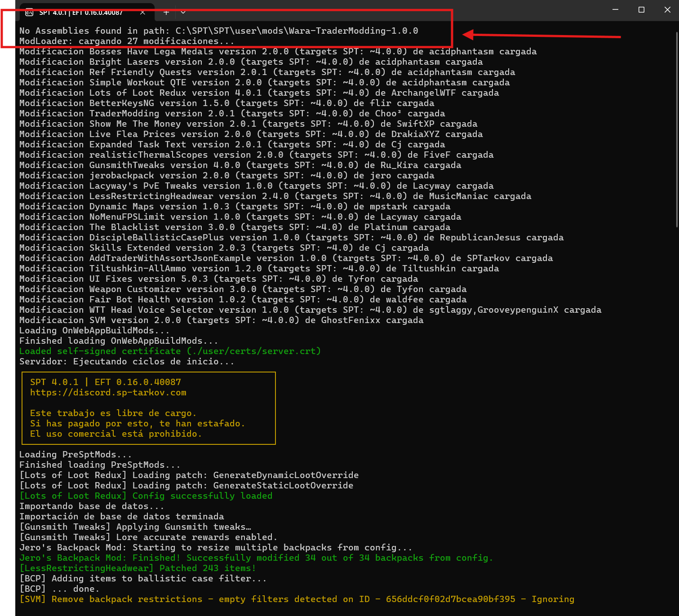Screen dimensions: 679x616
Task: Click the Simple Workout QTE line
Action: tap(264, 82)
